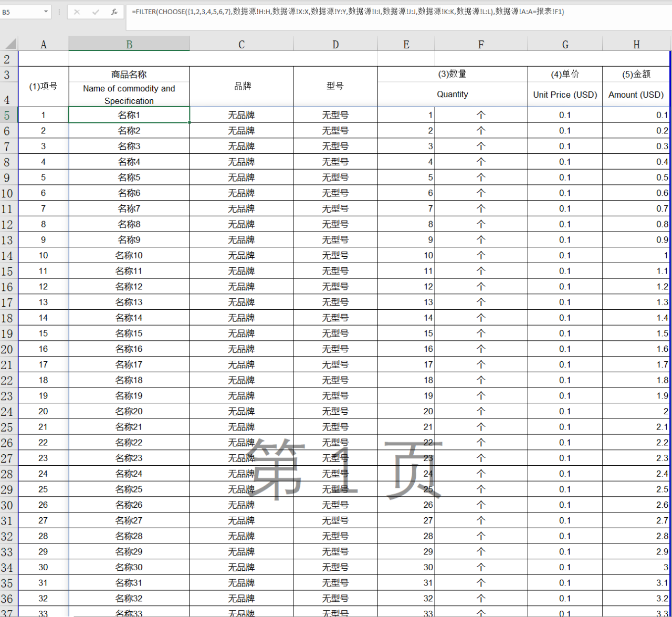This screenshot has width=672, height=617.
Task: Click the 'Amount (USD)' cell
Action: tap(636, 95)
